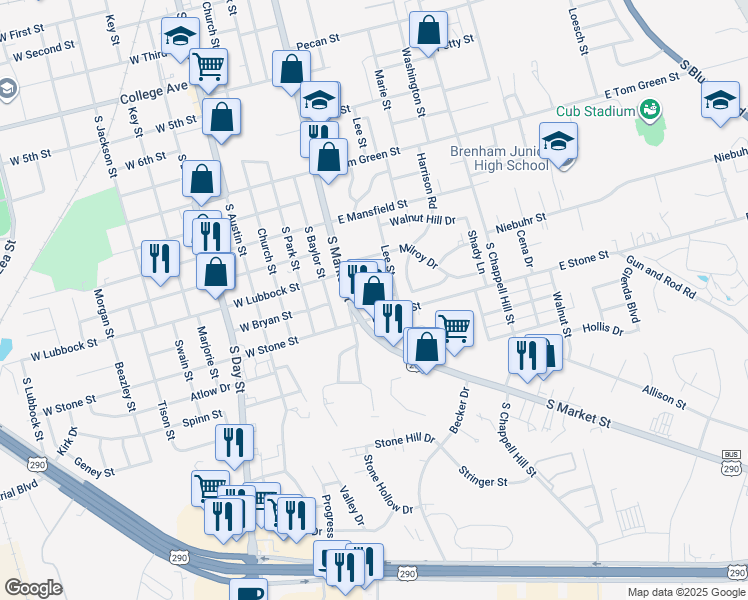Screen dimensions: 748x600
Task: Open the coffee cup marker at the bottom edge
Action: [249, 591]
